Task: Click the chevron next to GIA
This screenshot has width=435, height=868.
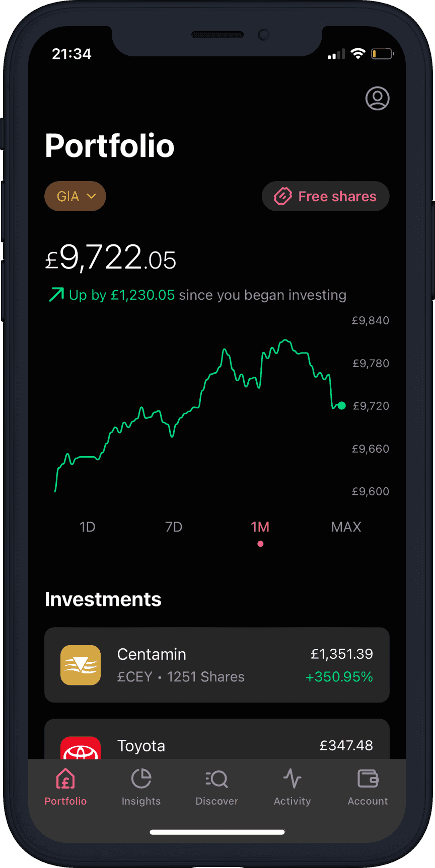Action: [x=91, y=196]
